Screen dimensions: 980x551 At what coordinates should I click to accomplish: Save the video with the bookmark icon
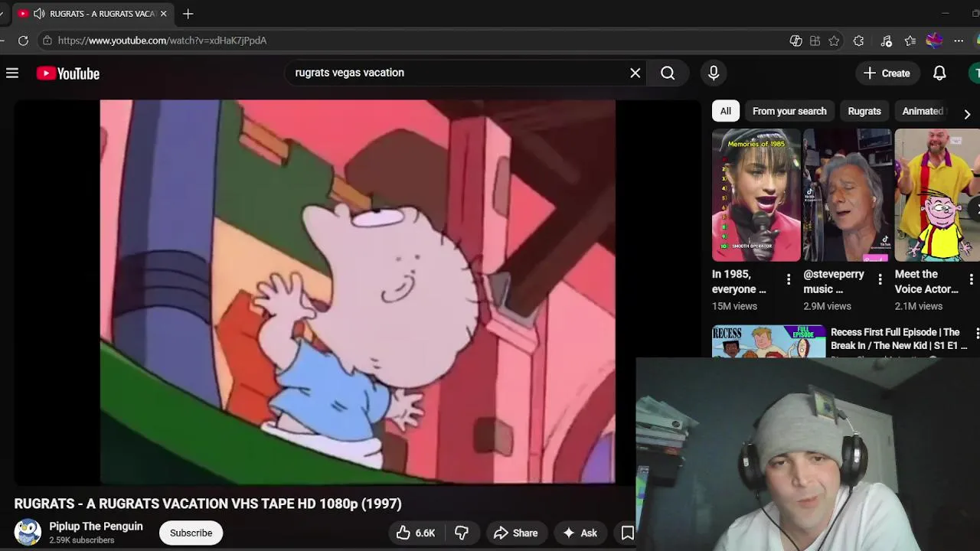click(x=627, y=533)
